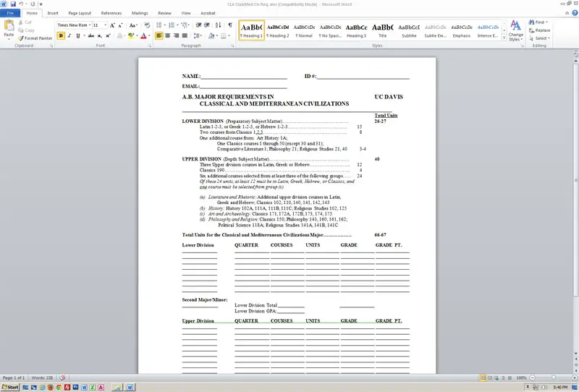
Task: Click the Save icon in quick access toolbar
Action: tap(13, 4)
